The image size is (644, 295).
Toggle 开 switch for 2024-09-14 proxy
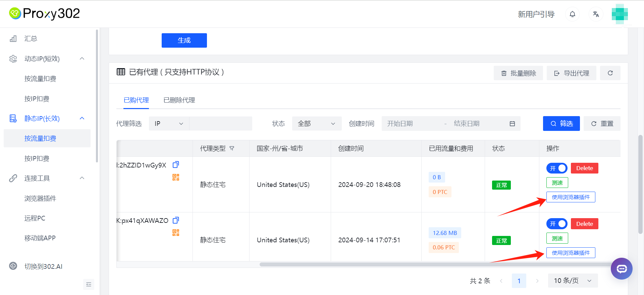tap(557, 224)
